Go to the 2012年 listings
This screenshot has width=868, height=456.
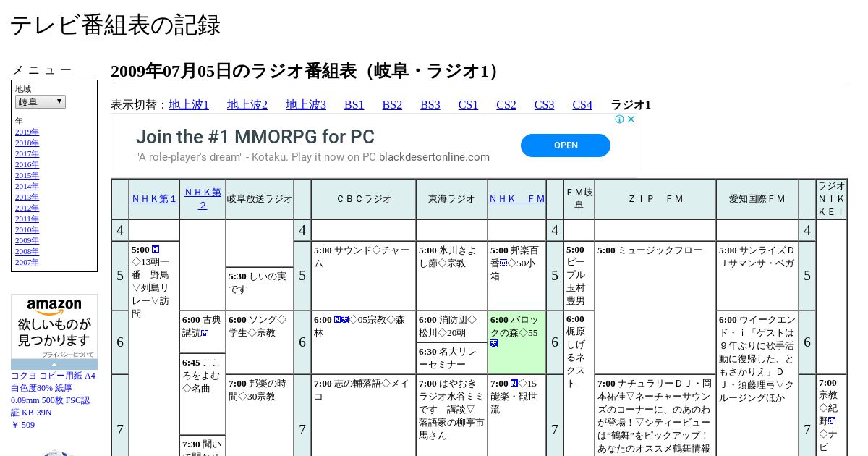(27, 208)
